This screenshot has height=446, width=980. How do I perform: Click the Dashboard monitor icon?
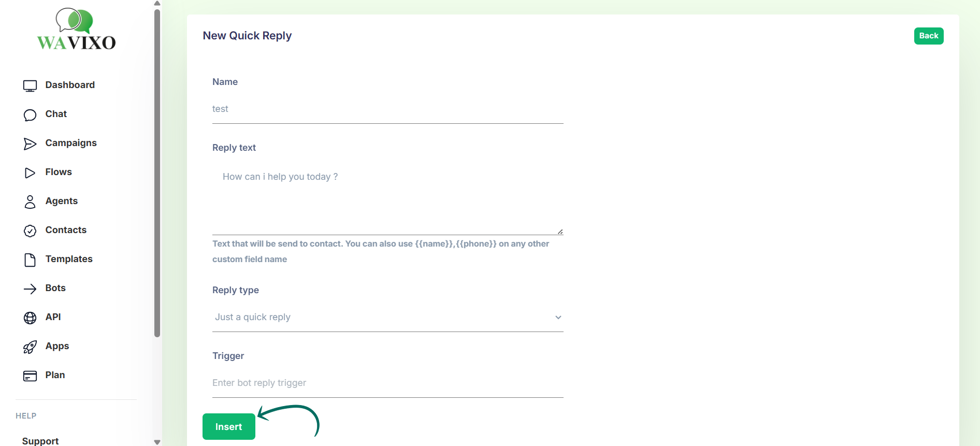30,86
